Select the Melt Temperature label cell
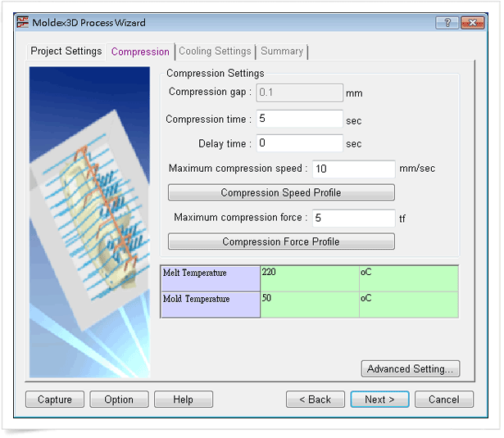504x438 pixels. (211, 278)
